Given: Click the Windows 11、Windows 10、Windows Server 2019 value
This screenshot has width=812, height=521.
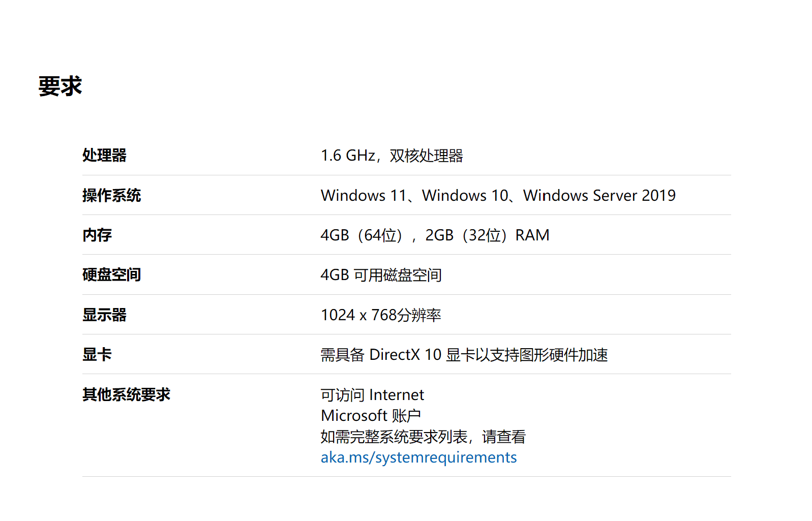Looking at the screenshot, I should (x=498, y=195).
